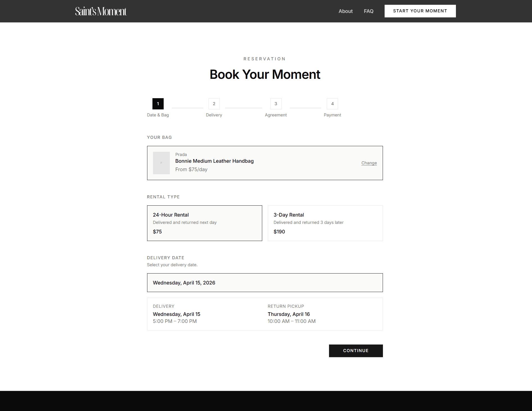Viewport: 532px width, 411px height.
Task: Click the Bonnie Medium Leather Handbag title
Action: click(214, 161)
